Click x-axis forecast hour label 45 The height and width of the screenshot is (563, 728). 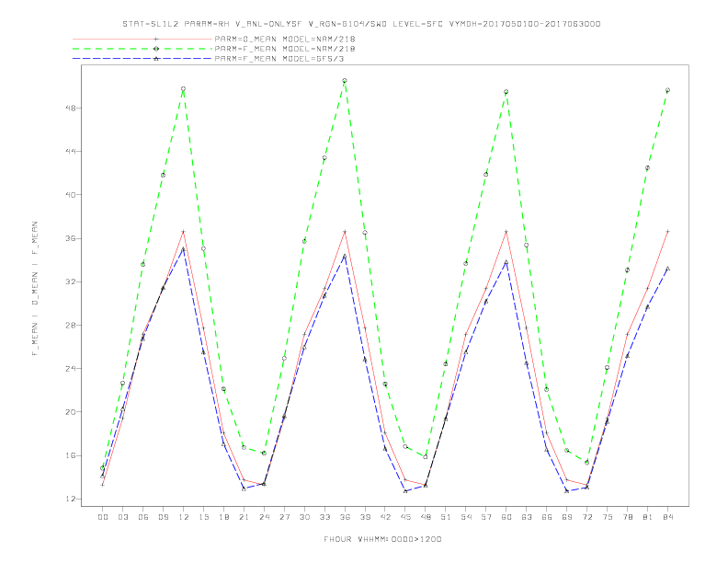[405, 517]
